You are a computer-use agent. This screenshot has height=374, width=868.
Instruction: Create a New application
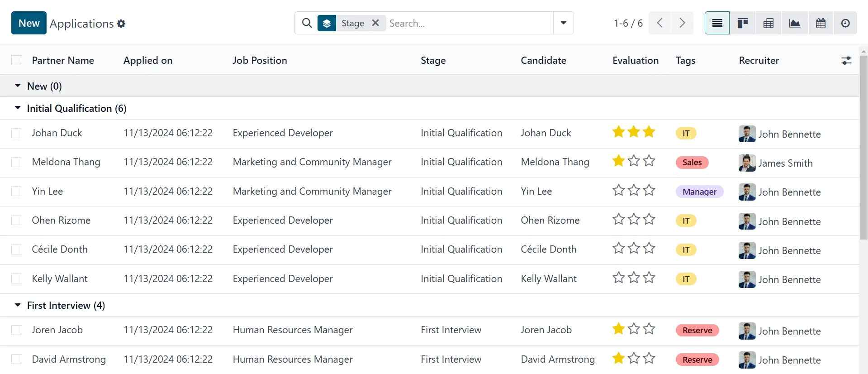coord(29,23)
